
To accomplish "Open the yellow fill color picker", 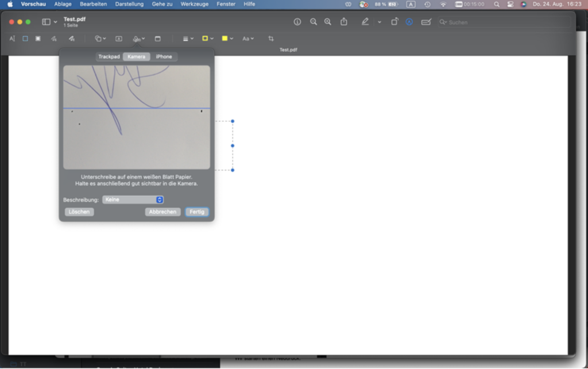I will point(227,39).
